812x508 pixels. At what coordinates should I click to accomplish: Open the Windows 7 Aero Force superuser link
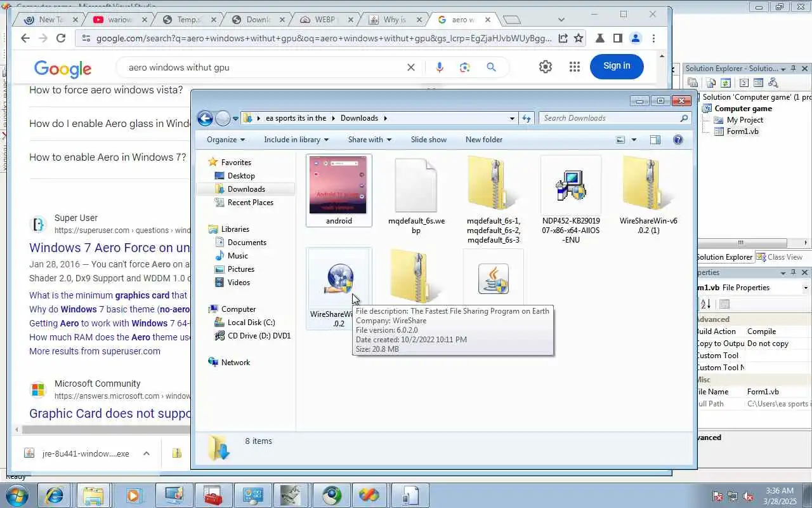110,248
